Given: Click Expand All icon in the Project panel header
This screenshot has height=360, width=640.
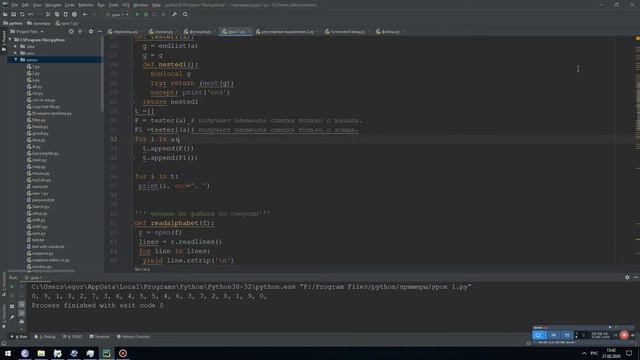Looking at the screenshot, I should coord(80,31).
